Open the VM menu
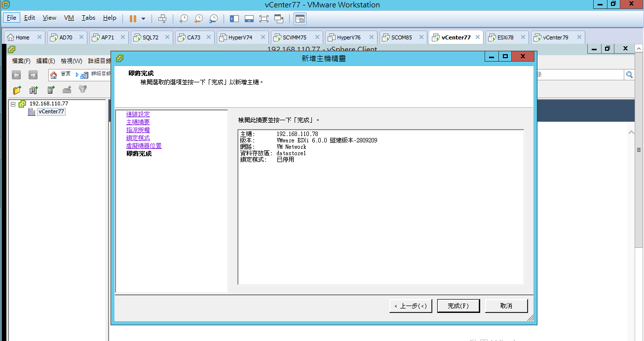The image size is (644, 341). [69, 18]
